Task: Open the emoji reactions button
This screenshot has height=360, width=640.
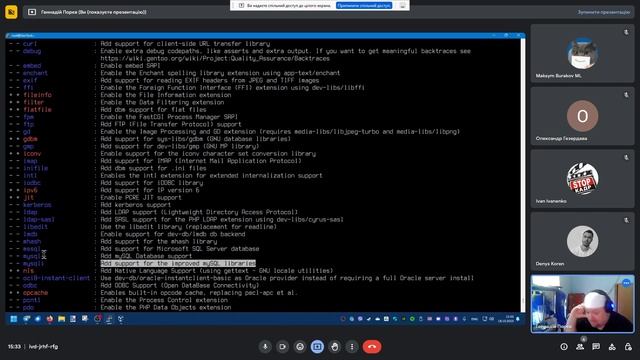Action: (x=300, y=347)
